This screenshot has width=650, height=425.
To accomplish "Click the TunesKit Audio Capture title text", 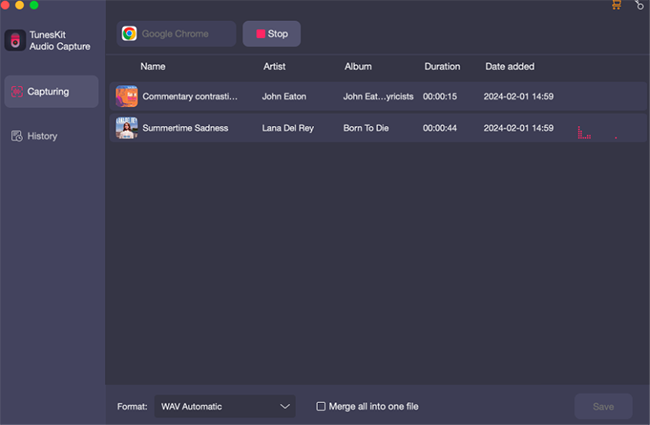I will [59, 40].
